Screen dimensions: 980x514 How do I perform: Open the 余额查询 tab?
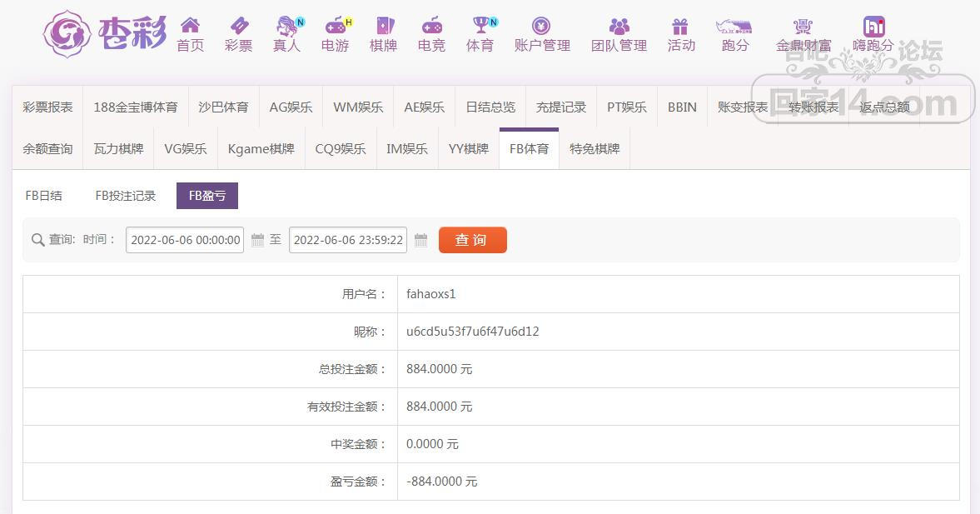coord(47,148)
